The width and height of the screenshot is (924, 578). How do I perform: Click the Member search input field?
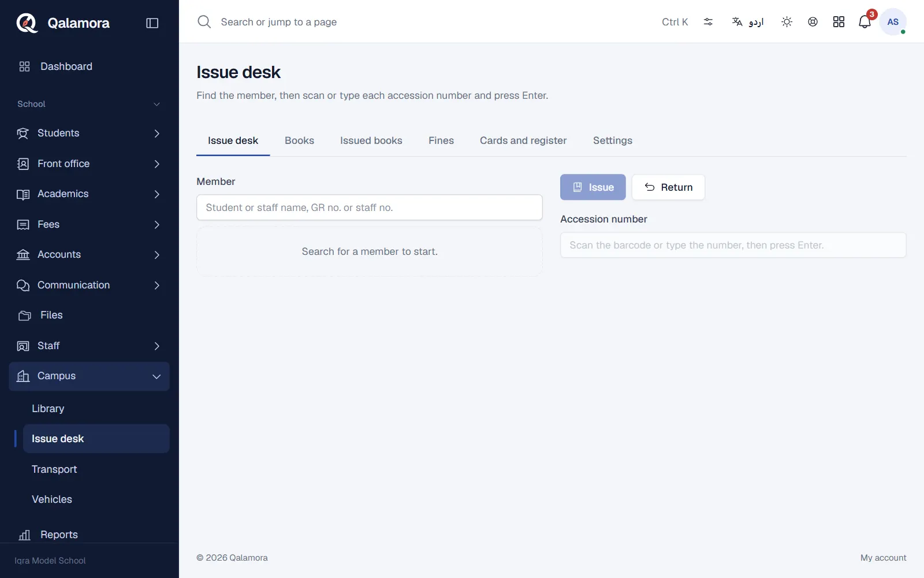369,208
